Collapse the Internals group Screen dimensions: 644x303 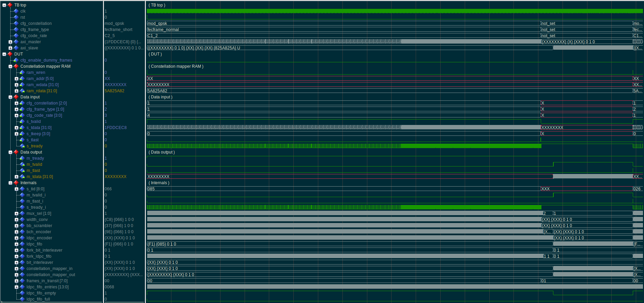click(10, 183)
